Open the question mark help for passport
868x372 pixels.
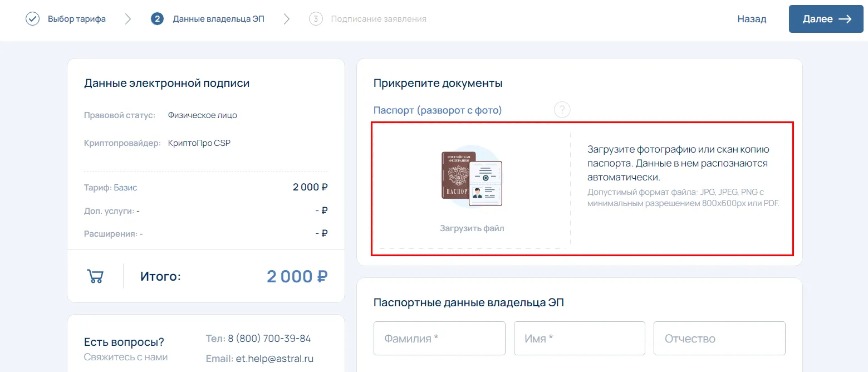(562, 110)
